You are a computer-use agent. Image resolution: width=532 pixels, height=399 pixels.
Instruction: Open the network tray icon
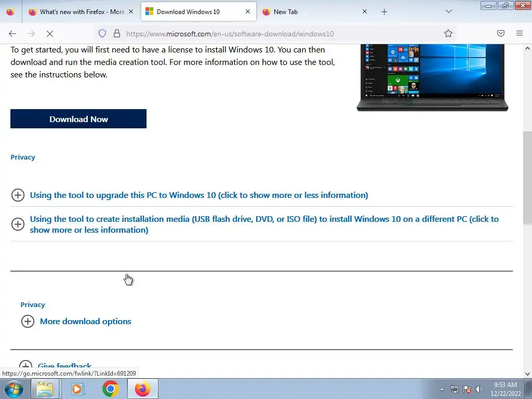pos(454,389)
